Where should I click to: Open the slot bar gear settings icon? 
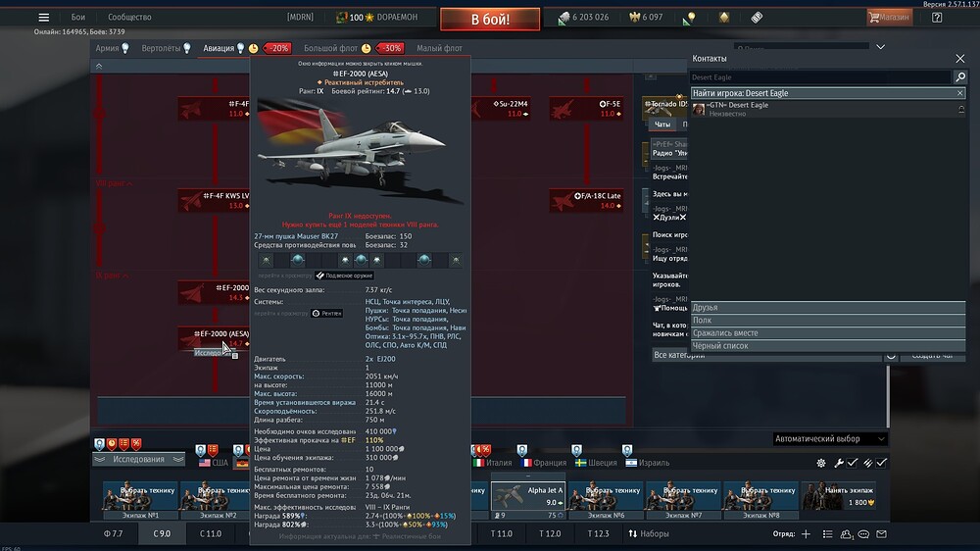pos(821,463)
